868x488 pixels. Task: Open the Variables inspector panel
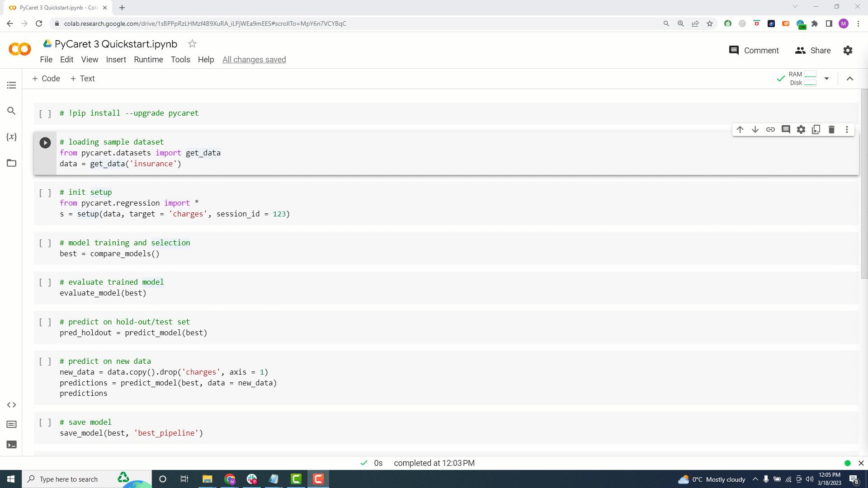(11, 137)
